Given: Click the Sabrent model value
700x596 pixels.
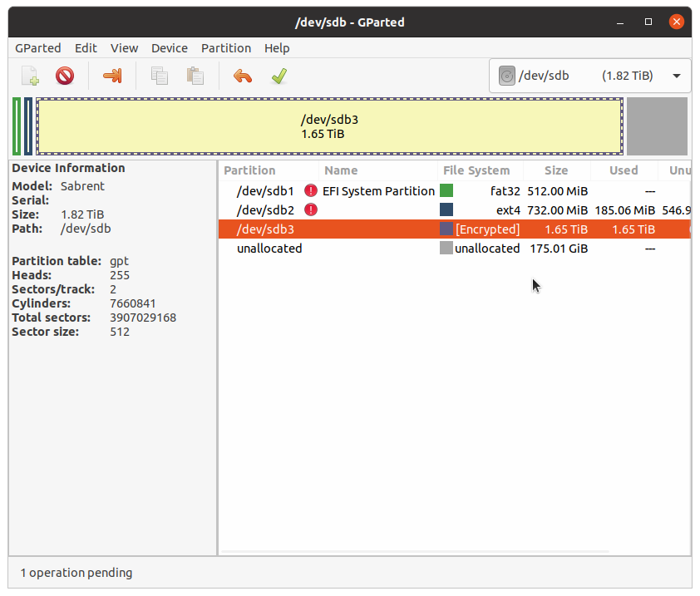Looking at the screenshot, I should click(x=82, y=185).
